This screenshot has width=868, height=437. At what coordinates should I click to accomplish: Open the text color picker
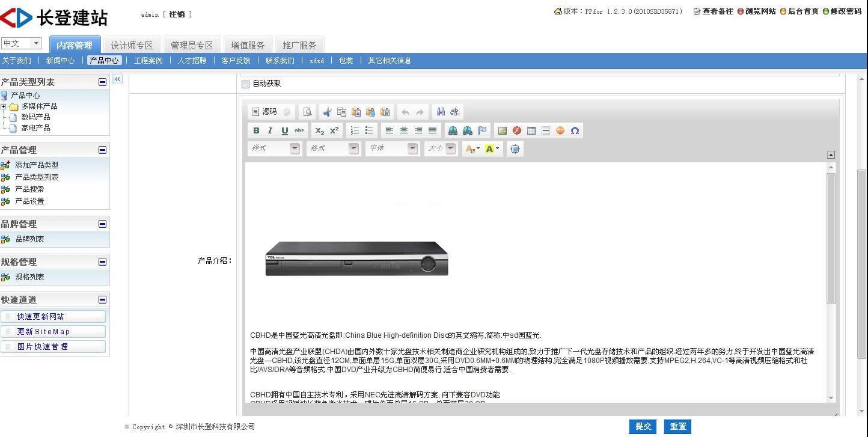(x=472, y=148)
